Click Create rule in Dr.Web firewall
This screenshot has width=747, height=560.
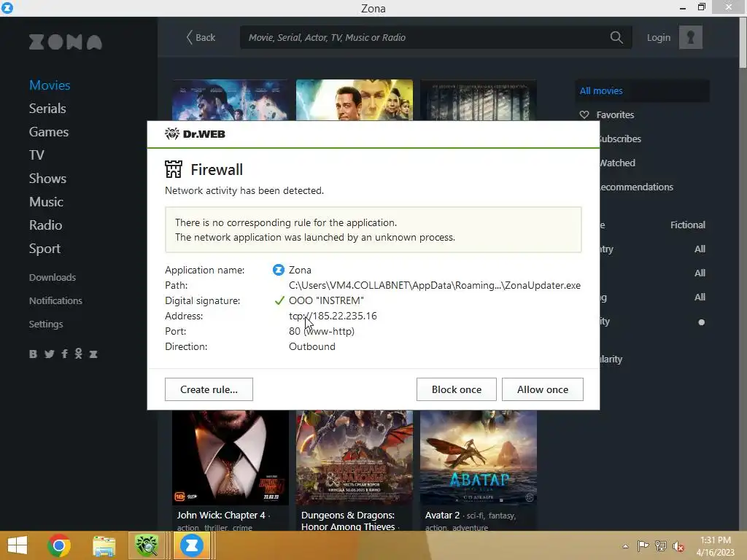[209, 389]
